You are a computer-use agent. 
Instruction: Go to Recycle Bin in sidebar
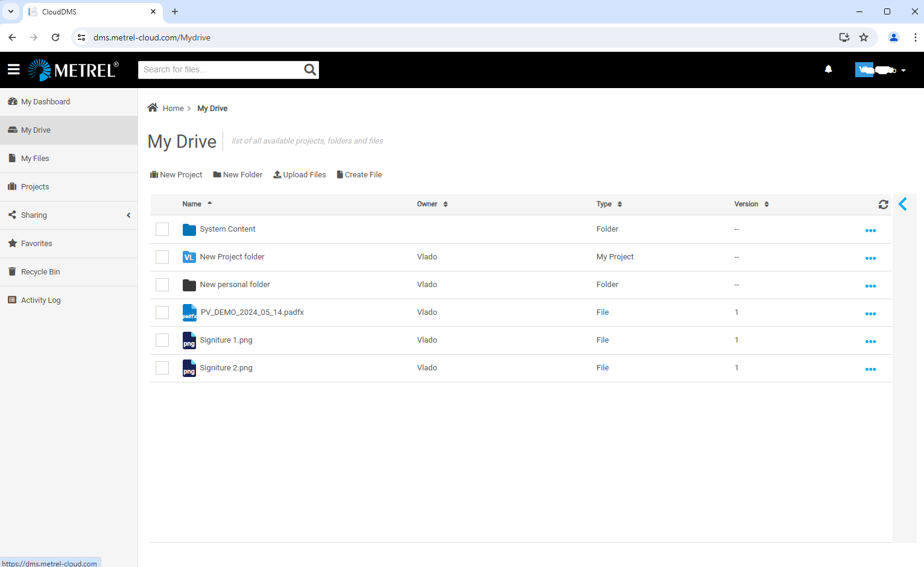click(40, 272)
